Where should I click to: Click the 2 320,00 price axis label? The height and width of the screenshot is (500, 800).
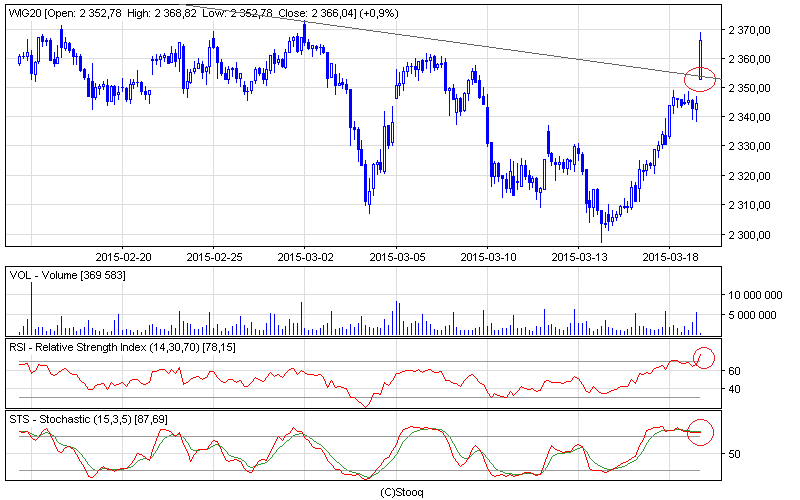[x=749, y=176]
